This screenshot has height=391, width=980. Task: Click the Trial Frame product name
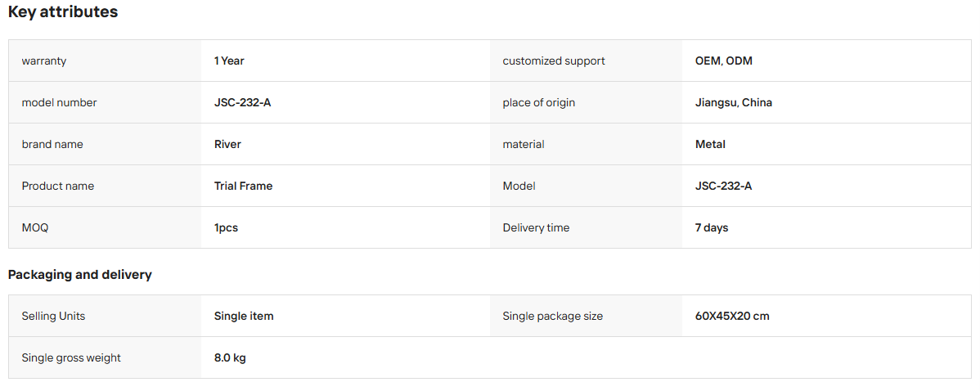coord(243,187)
